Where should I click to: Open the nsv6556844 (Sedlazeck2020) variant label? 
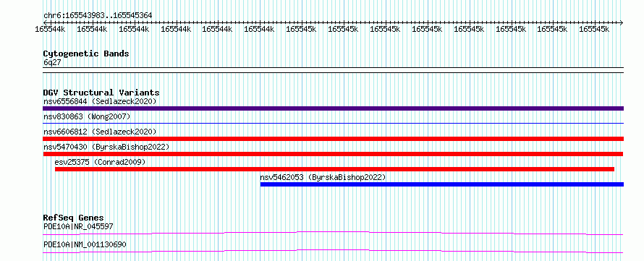point(100,101)
